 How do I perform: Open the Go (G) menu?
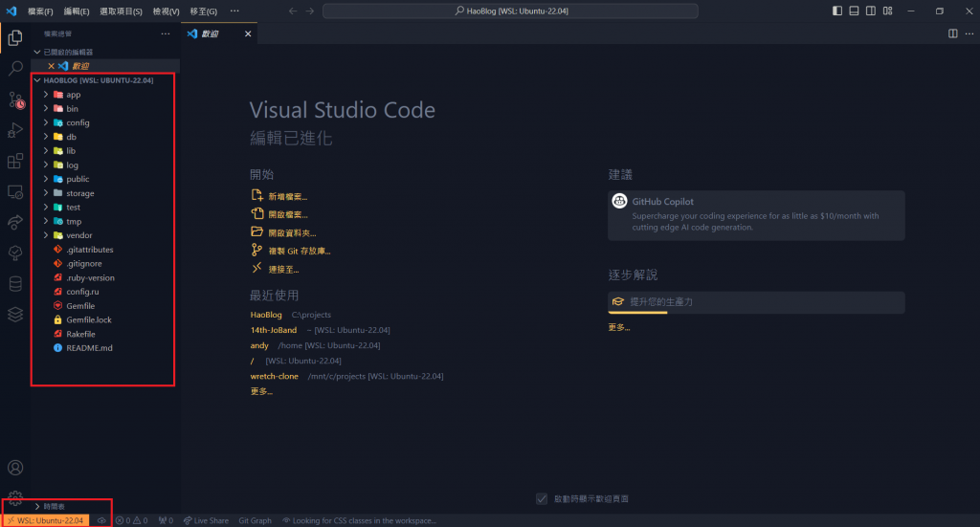point(203,11)
